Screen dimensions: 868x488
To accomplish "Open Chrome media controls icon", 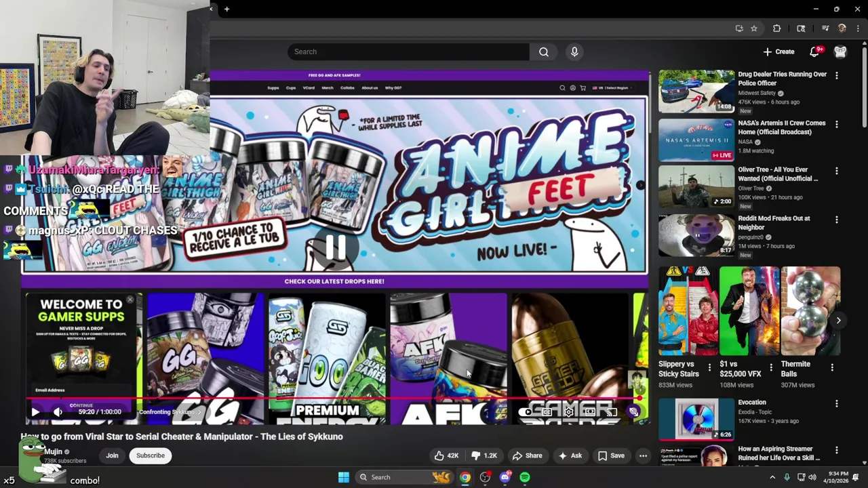I will coord(825,28).
